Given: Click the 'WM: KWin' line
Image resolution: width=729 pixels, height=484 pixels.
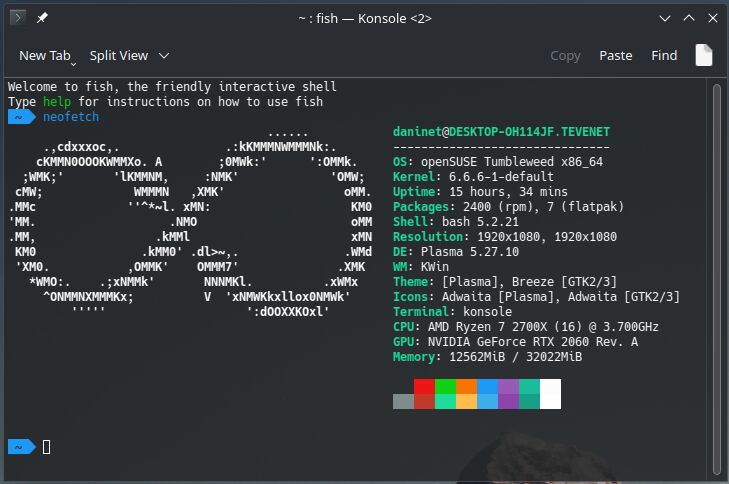Looking at the screenshot, I should click(x=421, y=266).
